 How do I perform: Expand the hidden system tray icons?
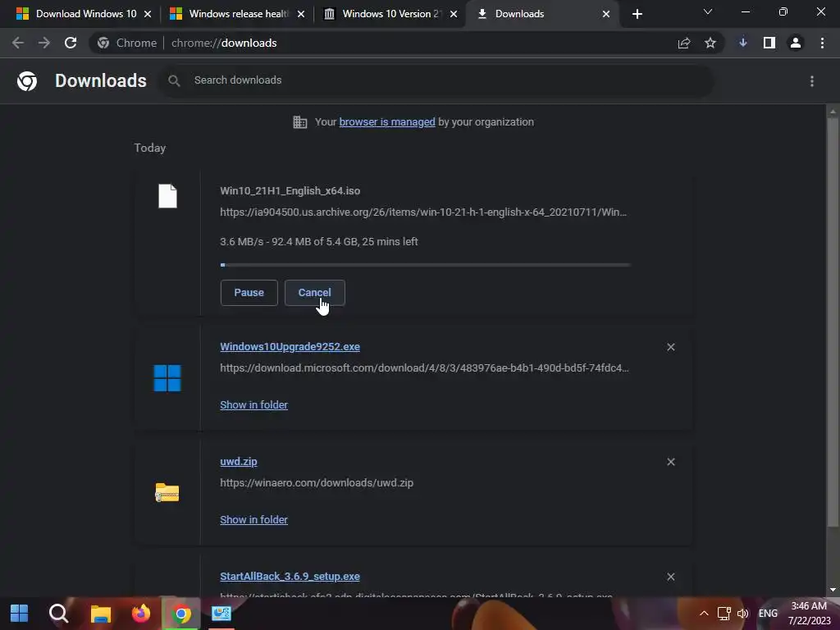click(x=704, y=614)
